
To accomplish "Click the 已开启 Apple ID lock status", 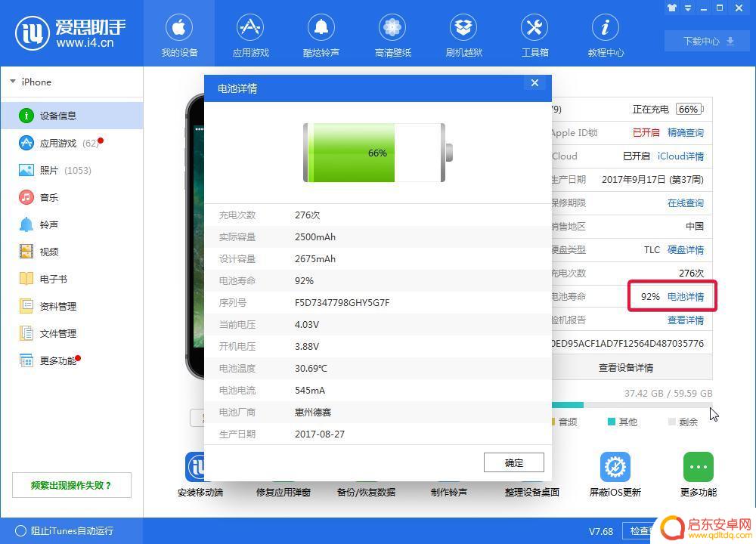I will point(646,132).
